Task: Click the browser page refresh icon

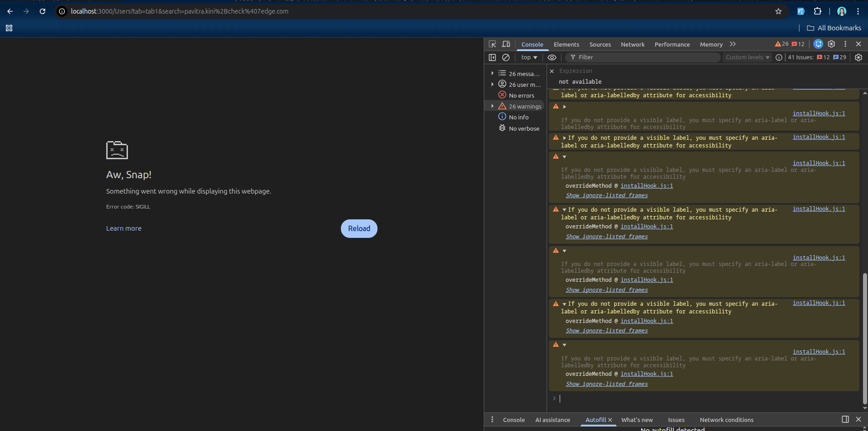Action: [x=42, y=11]
